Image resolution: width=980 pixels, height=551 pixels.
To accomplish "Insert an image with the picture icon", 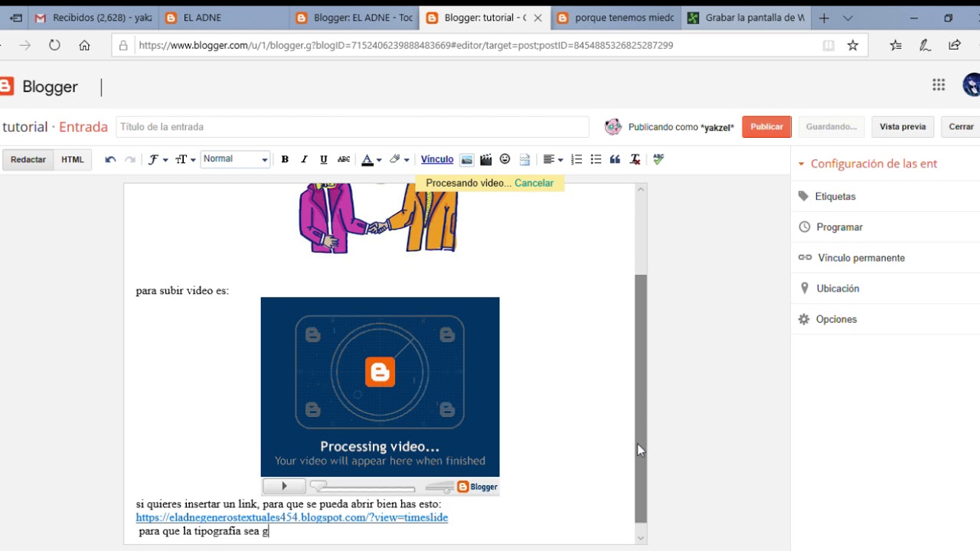I will (x=467, y=159).
